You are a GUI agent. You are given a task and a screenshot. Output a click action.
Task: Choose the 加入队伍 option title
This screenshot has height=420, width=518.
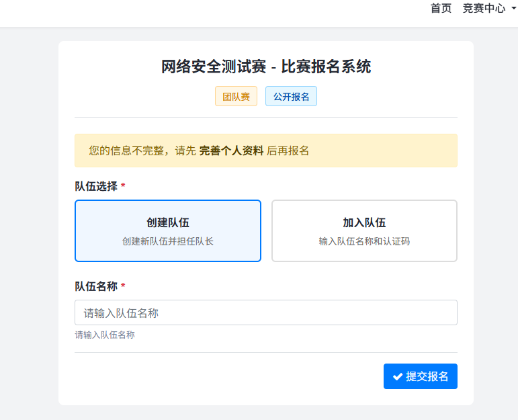pyautogui.click(x=364, y=222)
